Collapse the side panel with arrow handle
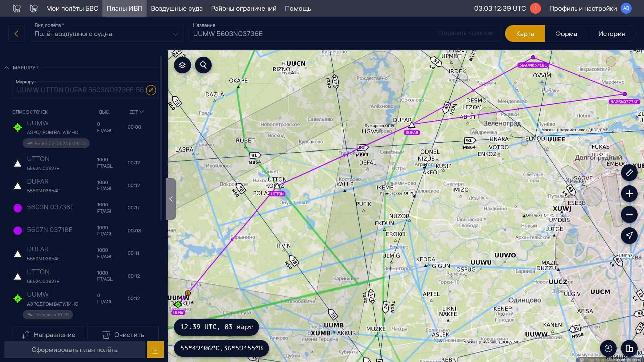Viewport: 644px width, 362px height. coord(171,199)
